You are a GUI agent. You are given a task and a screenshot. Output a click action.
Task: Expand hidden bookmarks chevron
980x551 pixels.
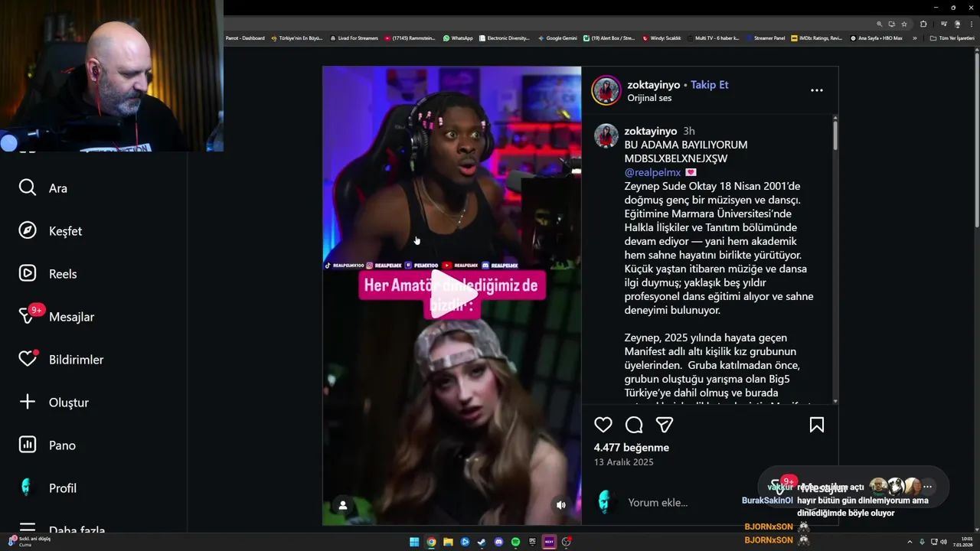click(x=914, y=38)
